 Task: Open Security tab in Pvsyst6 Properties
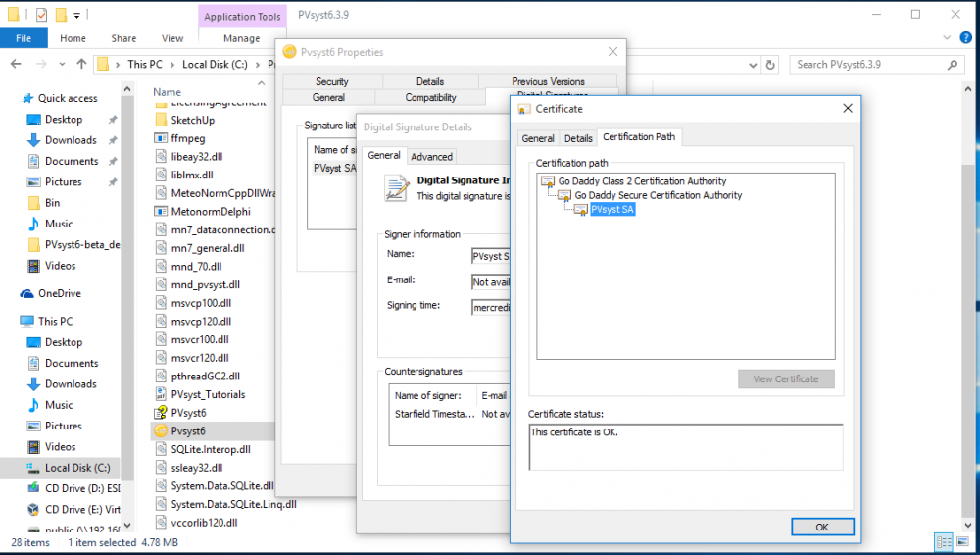332,82
